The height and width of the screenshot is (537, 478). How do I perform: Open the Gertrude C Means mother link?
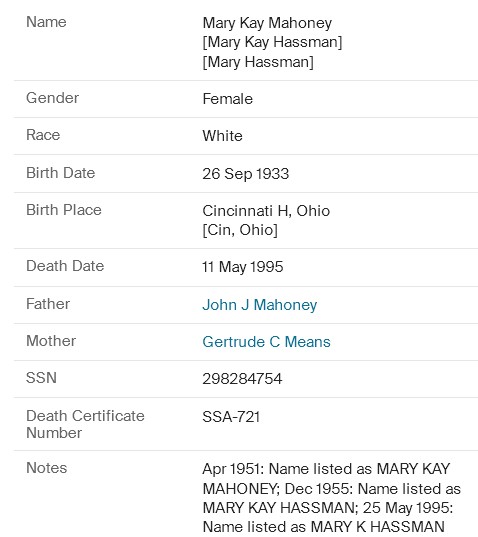point(266,341)
